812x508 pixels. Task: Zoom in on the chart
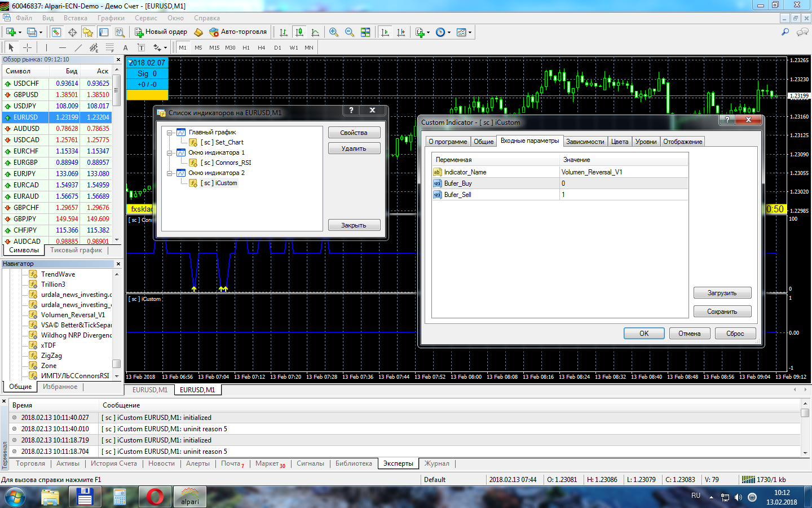click(x=334, y=32)
